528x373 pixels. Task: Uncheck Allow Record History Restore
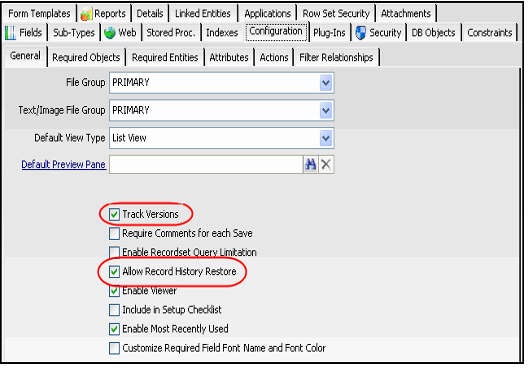point(114,271)
